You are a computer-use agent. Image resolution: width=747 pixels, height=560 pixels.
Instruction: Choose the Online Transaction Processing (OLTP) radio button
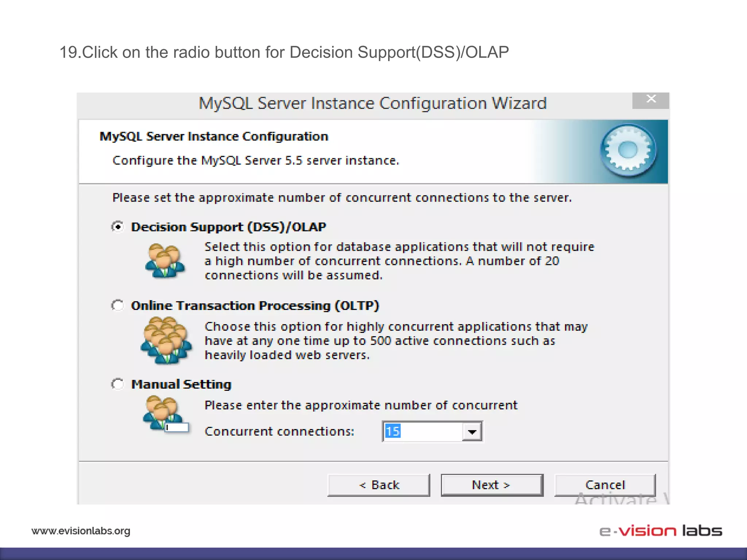point(117,305)
